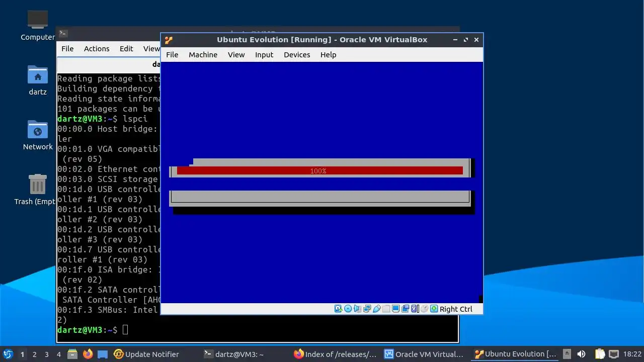The width and height of the screenshot is (644, 362).
Task: Click the 'dartz@VM3:~$ lspci' command line in terminal
Action: 103,119
